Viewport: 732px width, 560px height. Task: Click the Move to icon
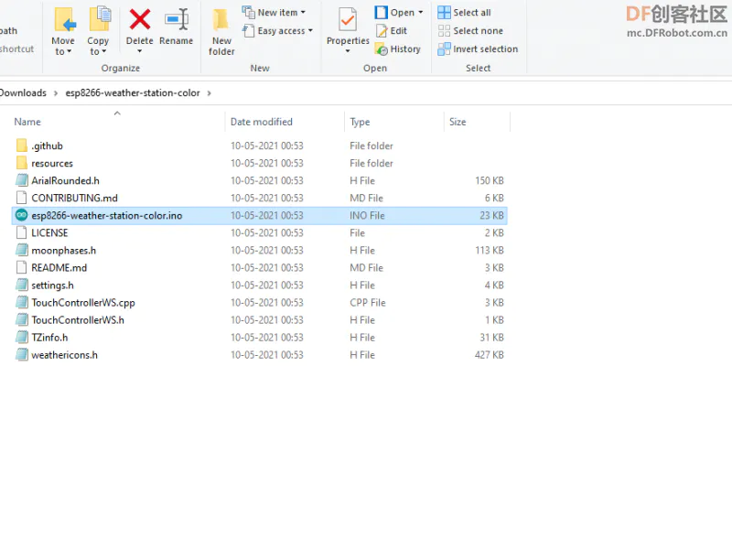[63, 19]
